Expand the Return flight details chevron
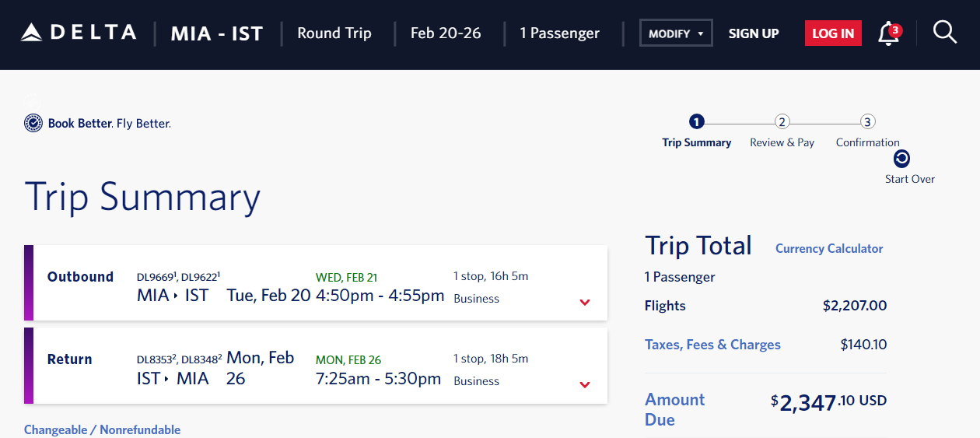Image resolution: width=980 pixels, height=438 pixels. [585, 385]
